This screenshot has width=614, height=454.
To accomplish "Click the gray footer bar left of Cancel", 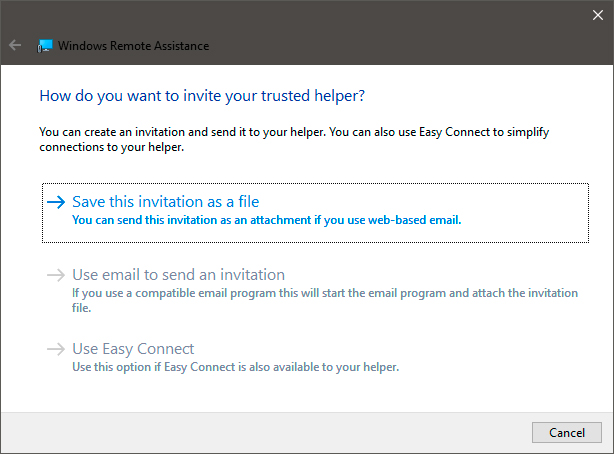I will (x=266, y=432).
